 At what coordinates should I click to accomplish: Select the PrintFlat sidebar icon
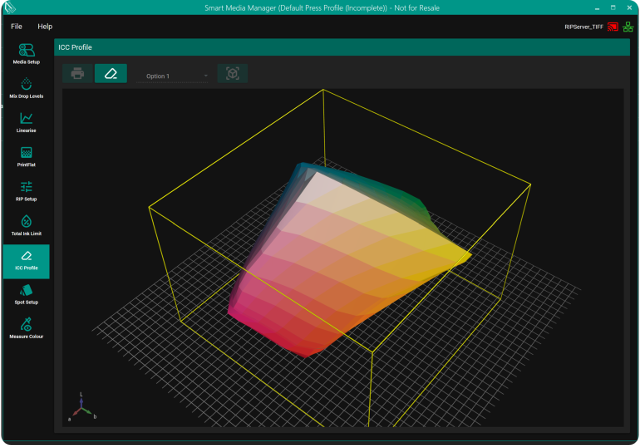click(26, 156)
